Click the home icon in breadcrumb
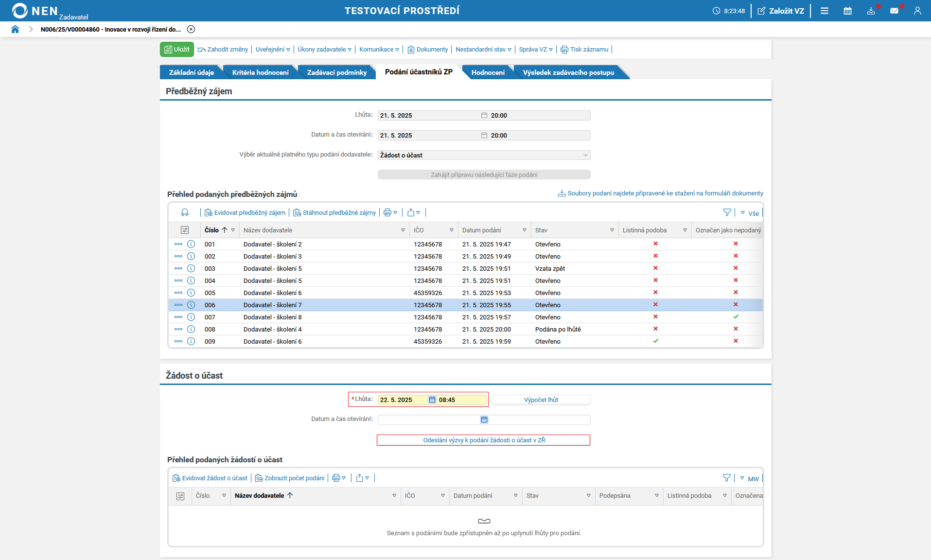 [x=15, y=29]
